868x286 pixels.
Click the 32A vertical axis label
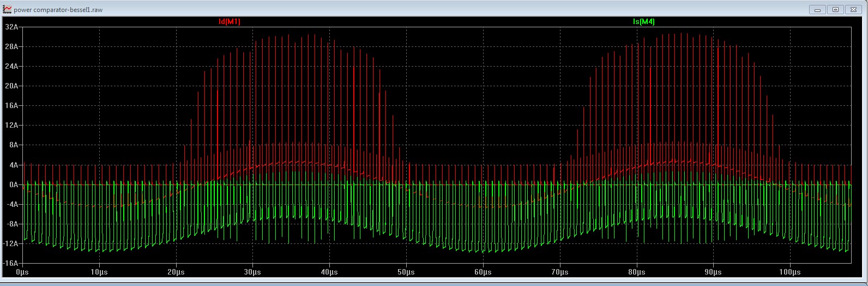tap(12, 27)
